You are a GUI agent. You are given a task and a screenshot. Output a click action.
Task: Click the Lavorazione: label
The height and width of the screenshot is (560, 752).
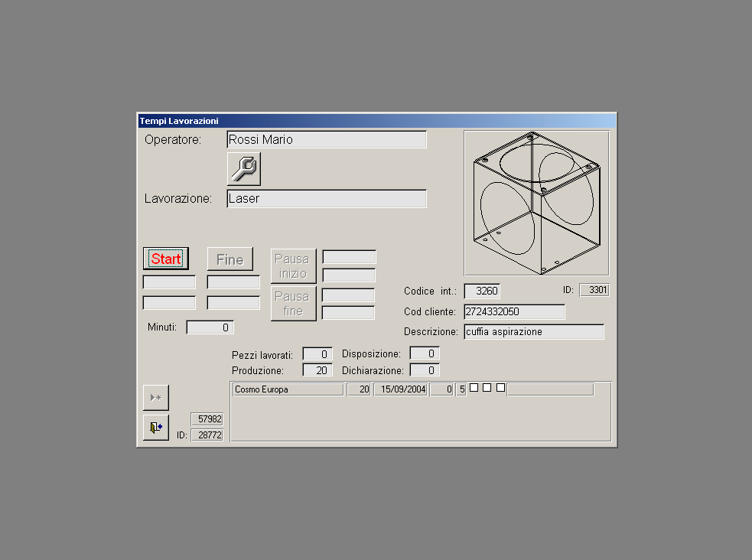coord(178,198)
